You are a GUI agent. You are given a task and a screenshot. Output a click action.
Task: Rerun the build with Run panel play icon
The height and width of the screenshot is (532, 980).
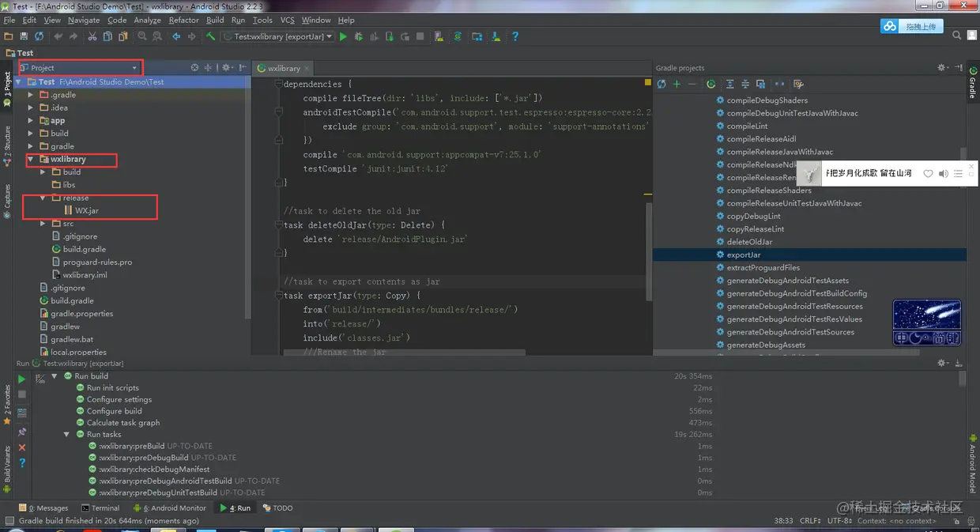tap(22, 380)
